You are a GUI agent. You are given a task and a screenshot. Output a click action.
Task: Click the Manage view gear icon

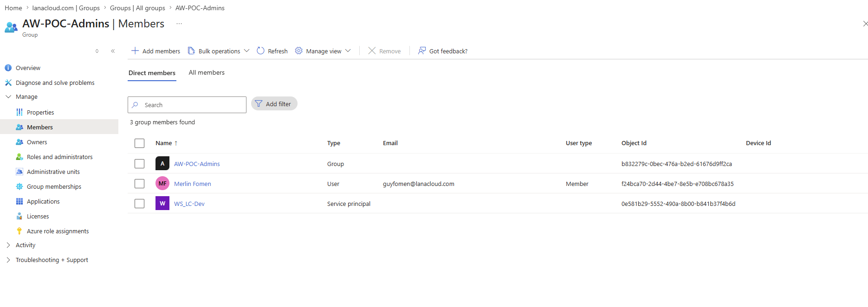[x=299, y=51]
